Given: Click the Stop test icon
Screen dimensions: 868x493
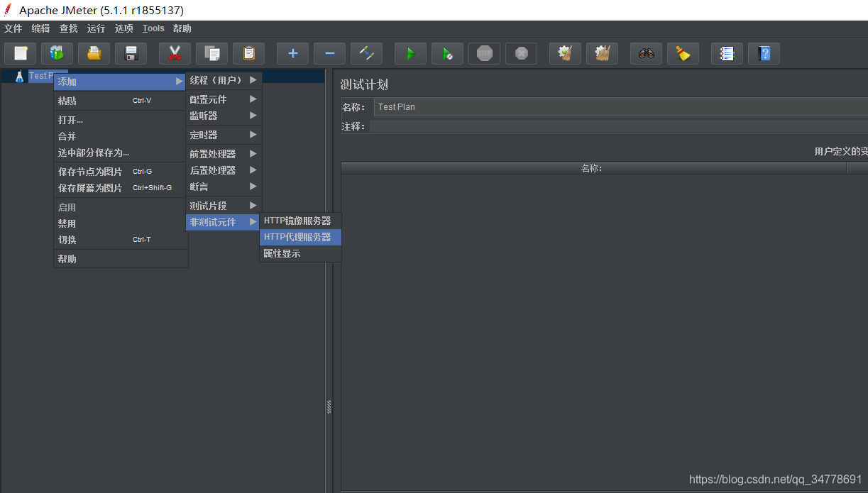Looking at the screenshot, I should [x=484, y=53].
